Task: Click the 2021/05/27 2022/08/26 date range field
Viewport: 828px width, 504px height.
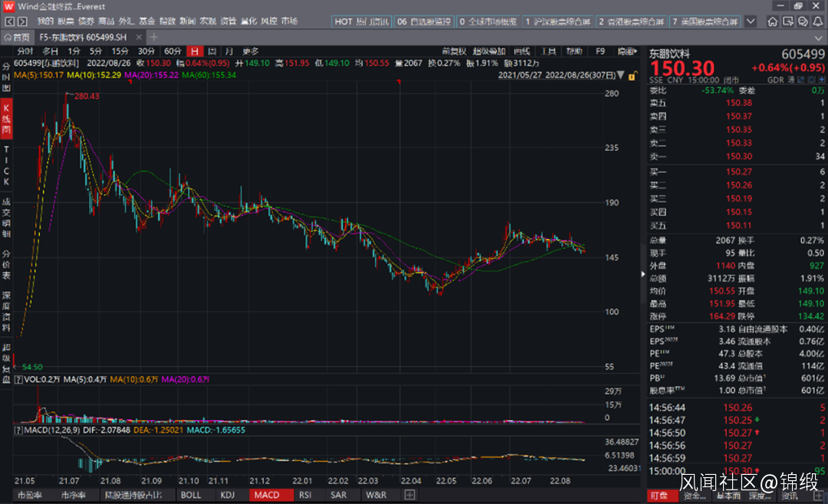Action: click(556, 75)
